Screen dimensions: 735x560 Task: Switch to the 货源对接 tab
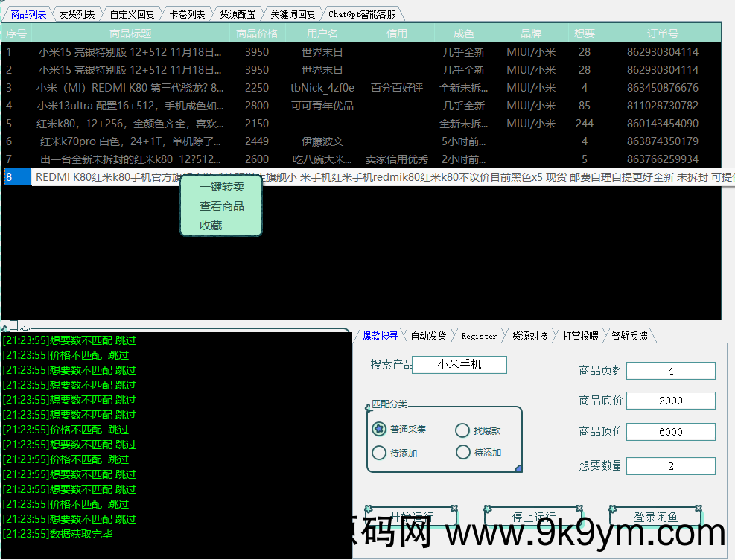(x=529, y=335)
